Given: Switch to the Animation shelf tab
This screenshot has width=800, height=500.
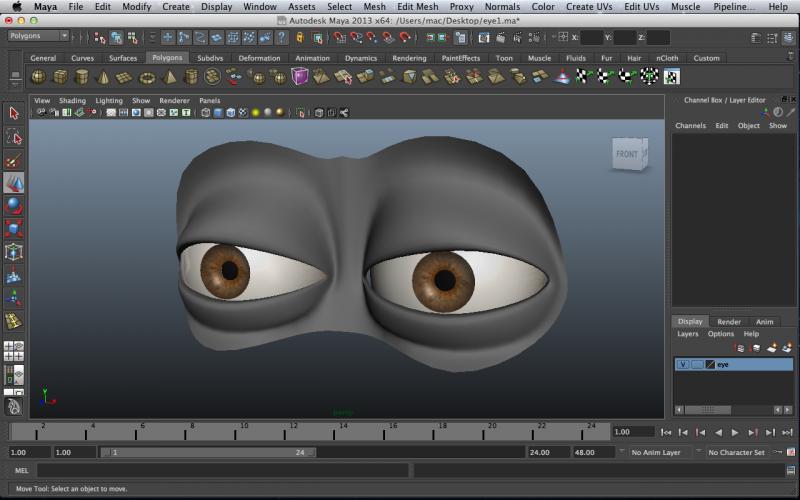Looking at the screenshot, I should (x=312, y=58).
